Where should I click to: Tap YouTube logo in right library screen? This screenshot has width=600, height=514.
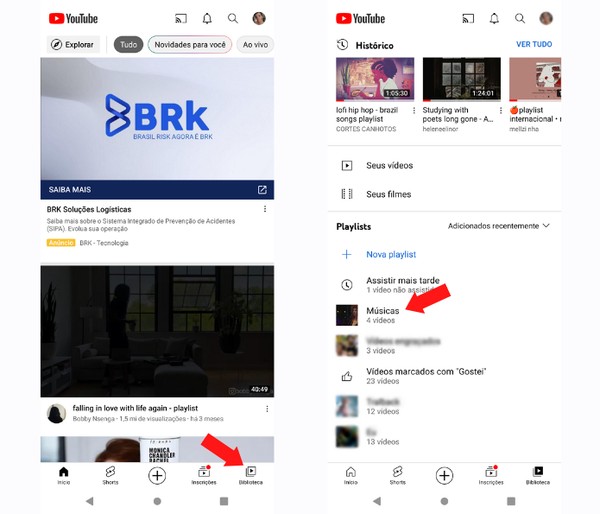pos(360,18)
